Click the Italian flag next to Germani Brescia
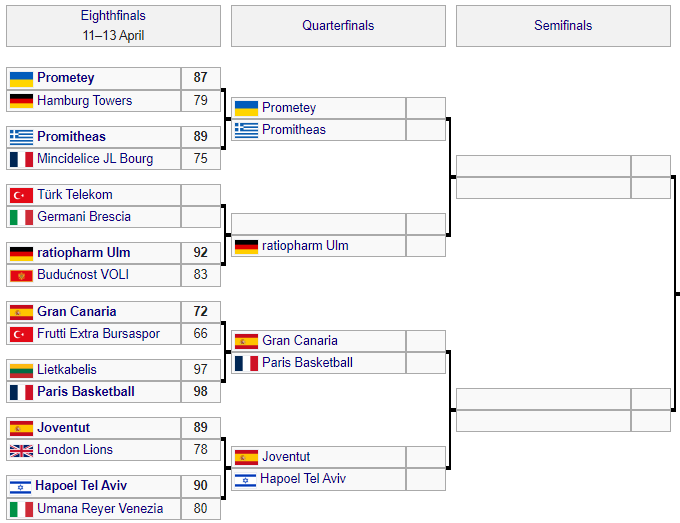 [21, 217]
